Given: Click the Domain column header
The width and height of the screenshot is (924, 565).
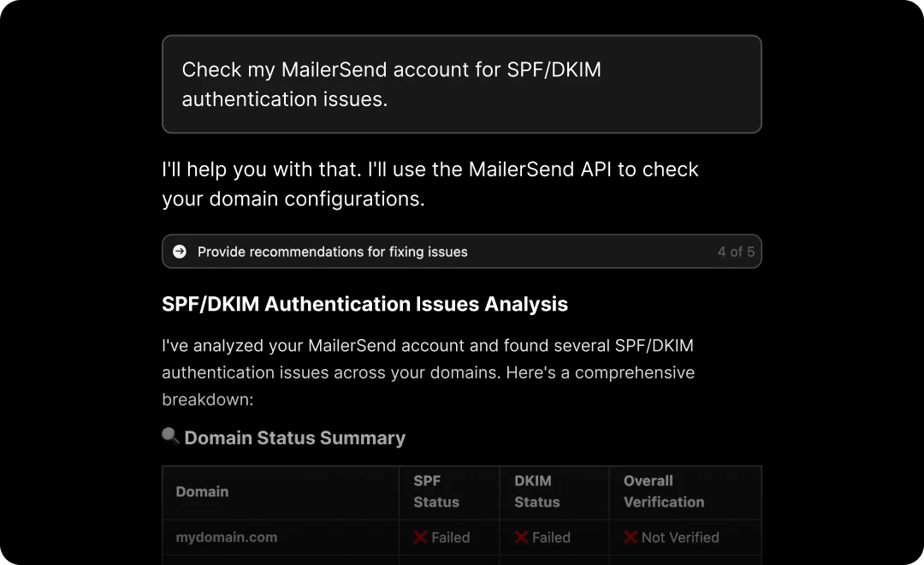Looking at the screenshot, I should (202, 491).
